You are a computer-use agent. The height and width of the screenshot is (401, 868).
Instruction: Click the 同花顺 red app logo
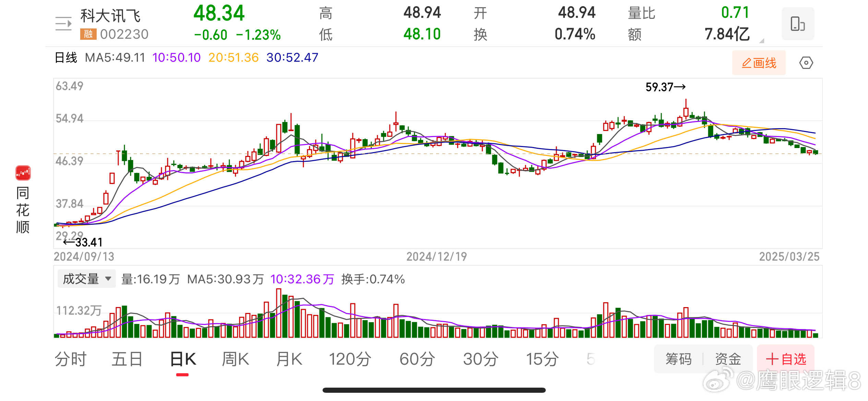click(23, 173)
